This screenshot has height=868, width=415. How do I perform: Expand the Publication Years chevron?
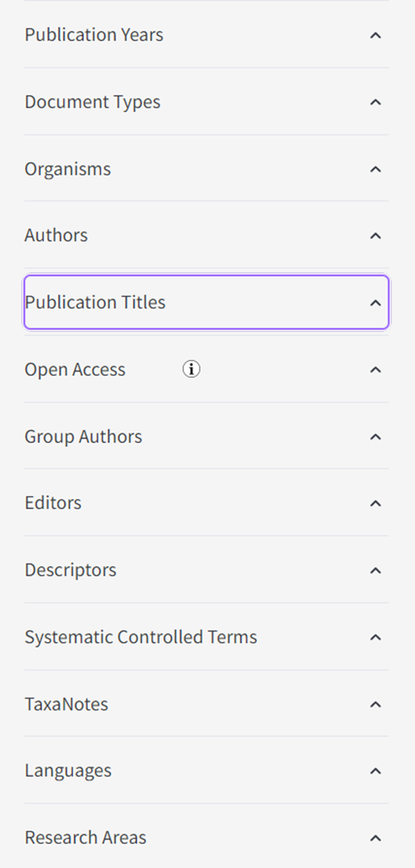[376, 35]
